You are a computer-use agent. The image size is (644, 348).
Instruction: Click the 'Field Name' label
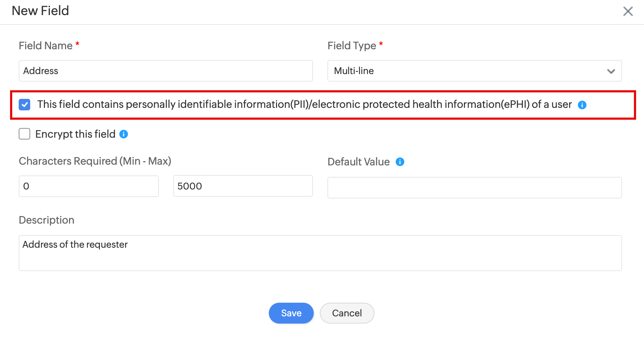point(46,46)
